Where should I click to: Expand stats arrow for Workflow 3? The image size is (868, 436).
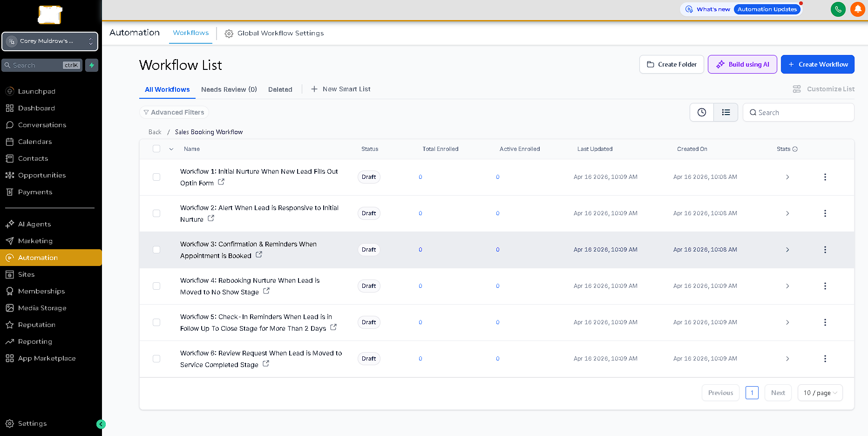[x=787, y=250]
